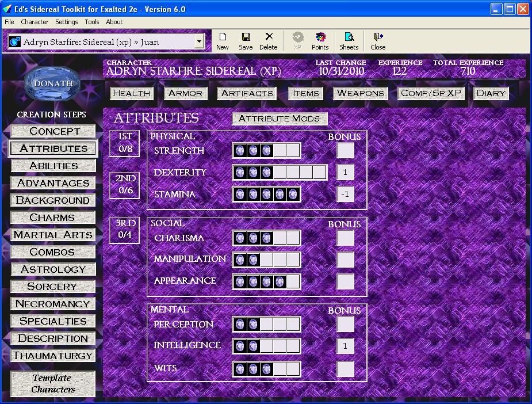Click the Manipulation bonus field
Image resolution: width=532 pixels, height=404 pixels.
pos(345,260)
